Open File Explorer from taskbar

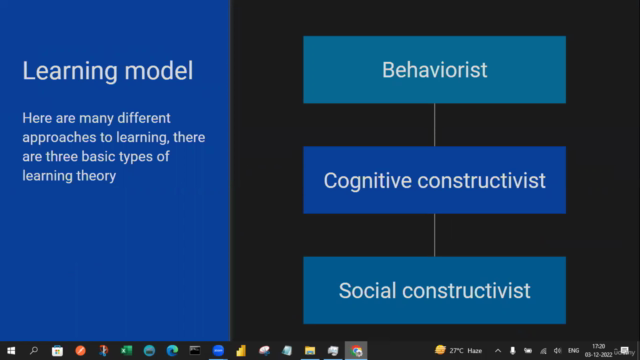coord(310,351)
